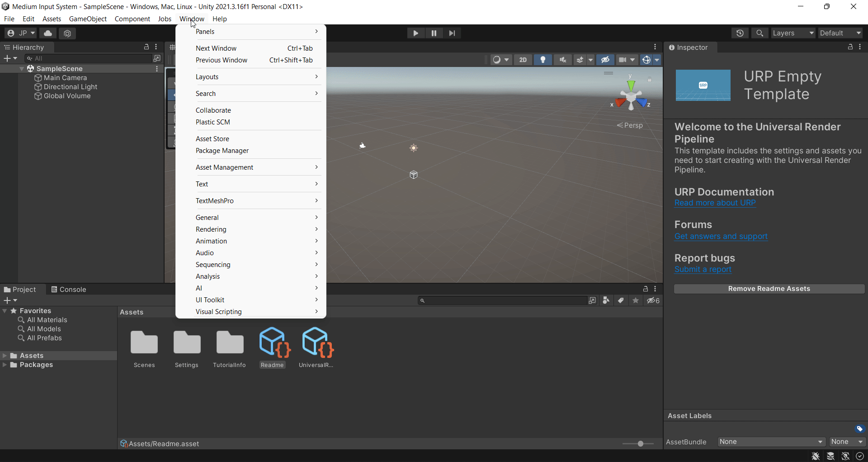The image size is (868, 462).
Task: Click the auto-generate lighting icon in status bar
Action: point(845,456)
